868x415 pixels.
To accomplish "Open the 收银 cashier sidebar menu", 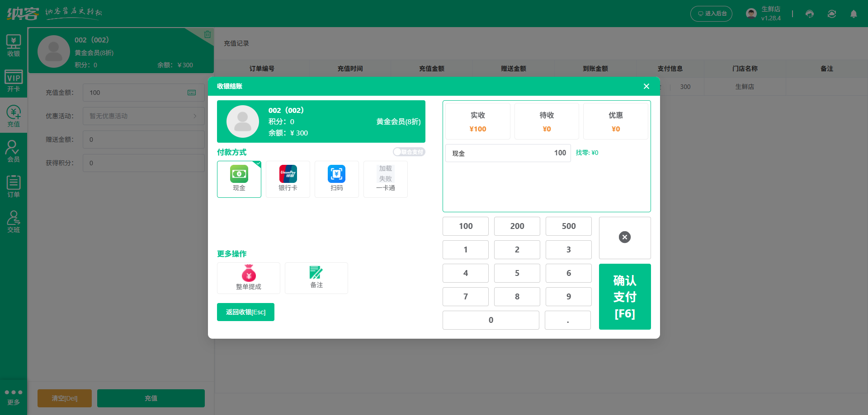I will pyautogui.click(x=14, y=46).
